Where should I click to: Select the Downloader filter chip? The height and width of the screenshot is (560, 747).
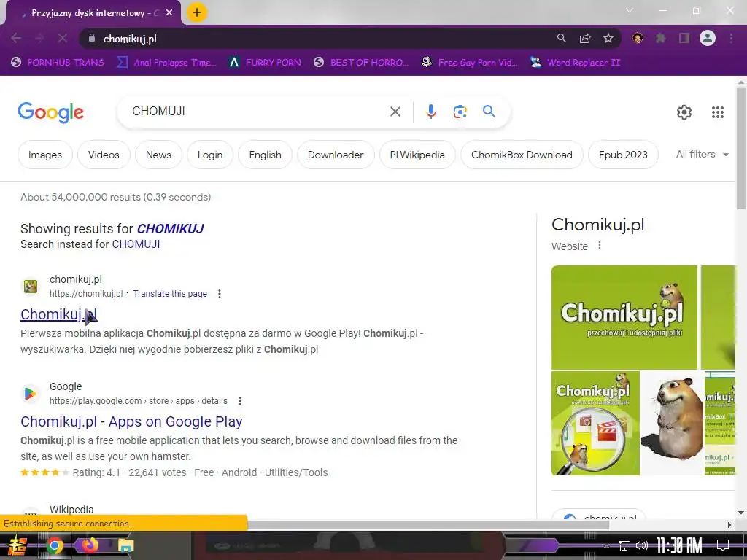point(336,155)
